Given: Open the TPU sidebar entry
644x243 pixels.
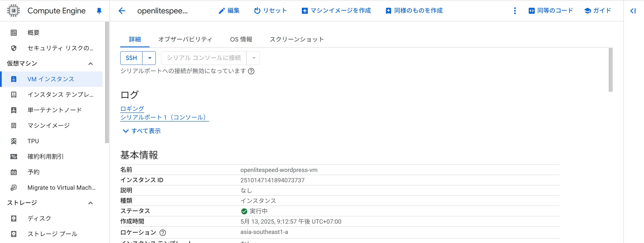Looking at the screenshot, I should tap(33, 141).
